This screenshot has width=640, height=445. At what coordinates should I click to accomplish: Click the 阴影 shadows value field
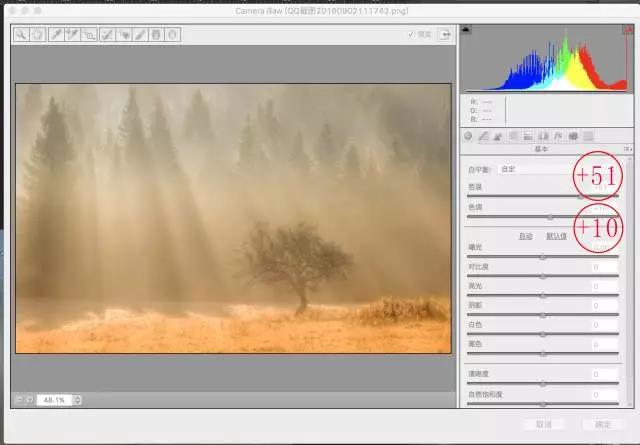tap(604, 305)
